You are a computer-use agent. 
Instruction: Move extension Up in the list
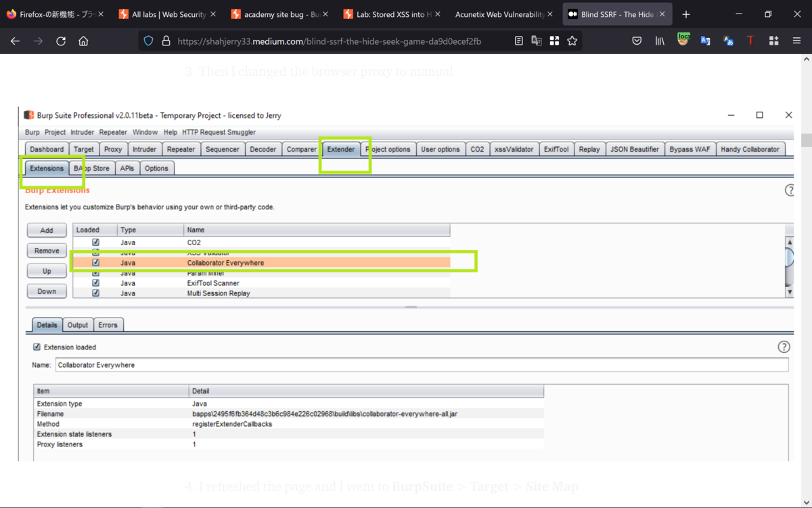coord(47,271)
